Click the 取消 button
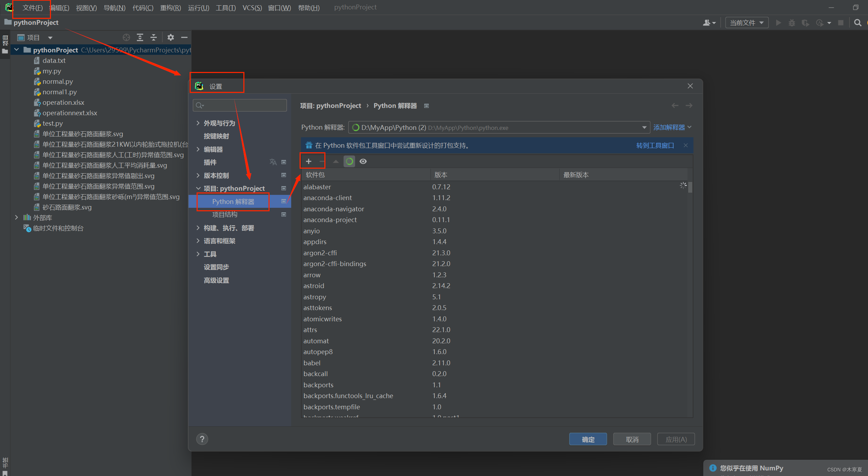Viewport: 868px width, 476px height. tap(632, 439)
